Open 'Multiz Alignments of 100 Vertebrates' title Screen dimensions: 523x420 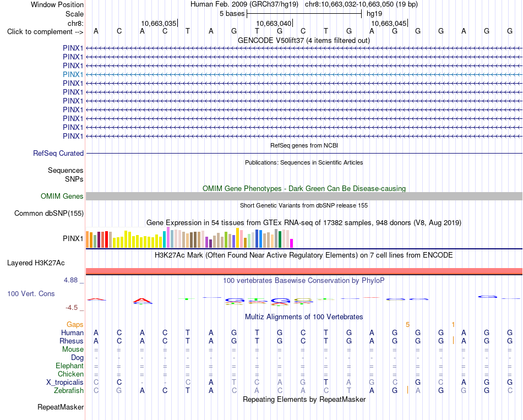(x=304, y=317)
